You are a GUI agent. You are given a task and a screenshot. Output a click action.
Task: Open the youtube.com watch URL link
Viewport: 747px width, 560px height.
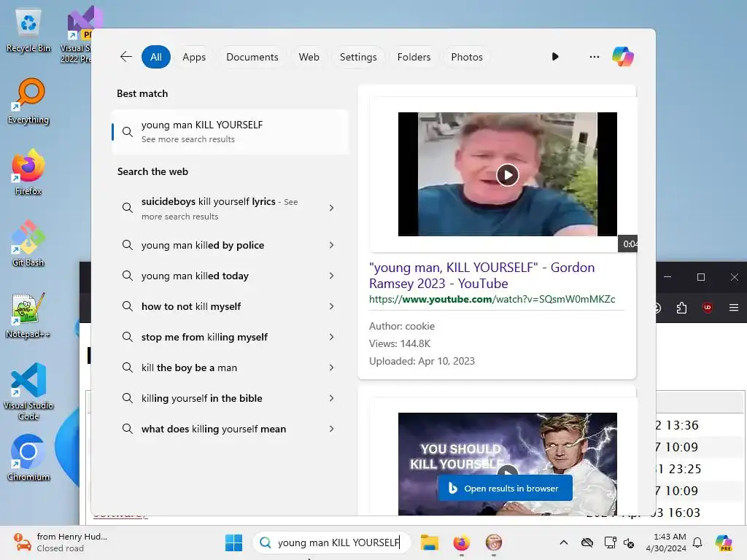492,299
